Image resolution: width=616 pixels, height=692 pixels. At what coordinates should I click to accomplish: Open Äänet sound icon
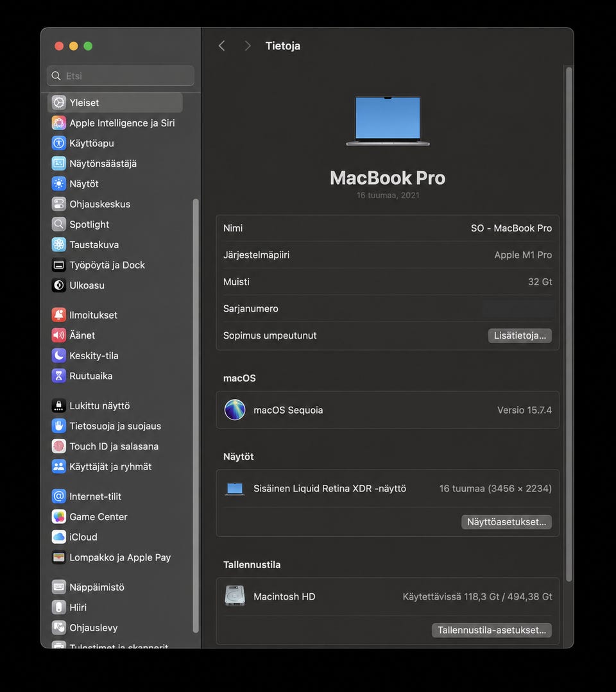(59, 335)
